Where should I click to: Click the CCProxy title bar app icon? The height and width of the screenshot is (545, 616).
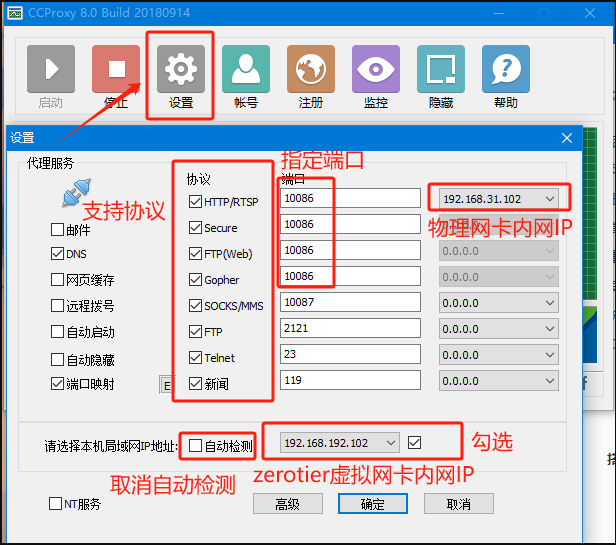tap(15, 13)
